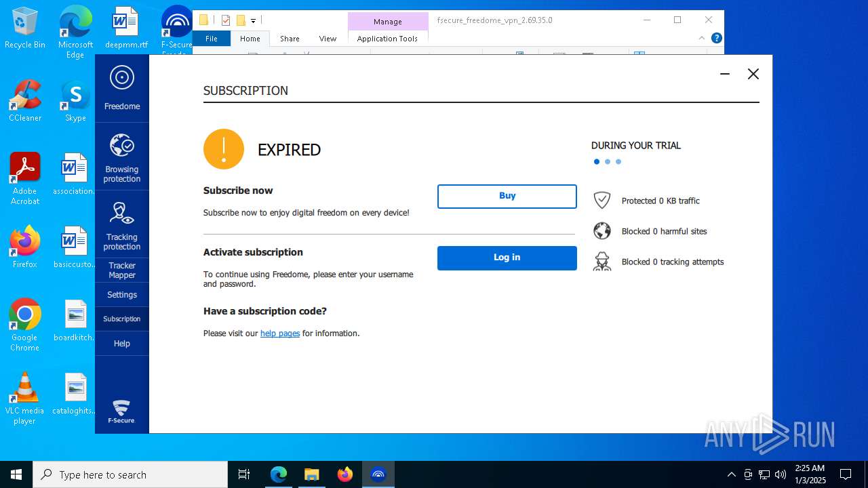Open Google Chrome desktop shortcut

pos(25,325)
